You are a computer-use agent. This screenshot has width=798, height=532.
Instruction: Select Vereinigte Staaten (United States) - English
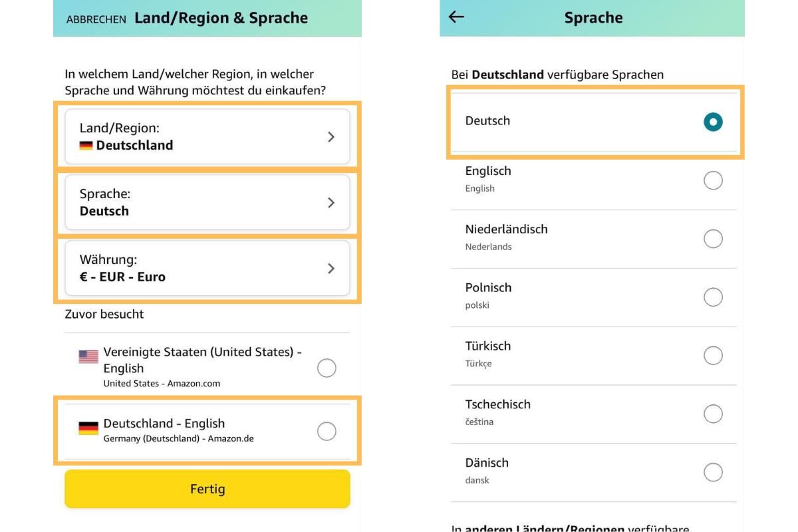tap(326, 368)
